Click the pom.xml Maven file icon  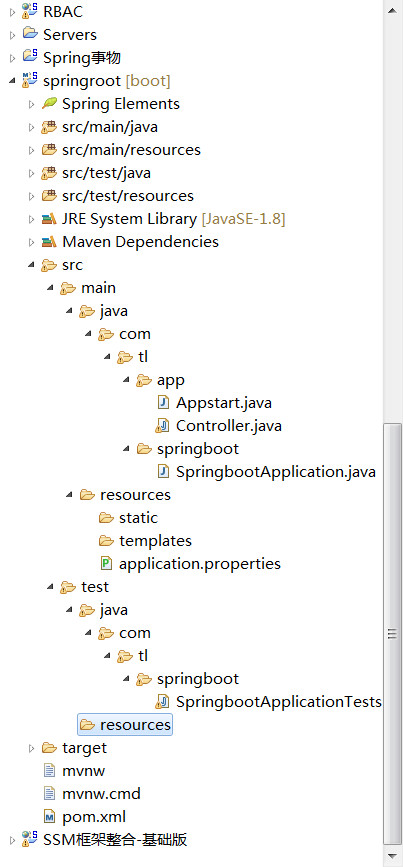pos(50,816)
